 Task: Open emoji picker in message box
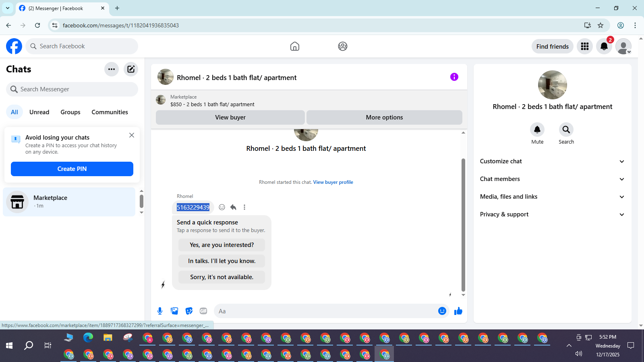[442, 311]
